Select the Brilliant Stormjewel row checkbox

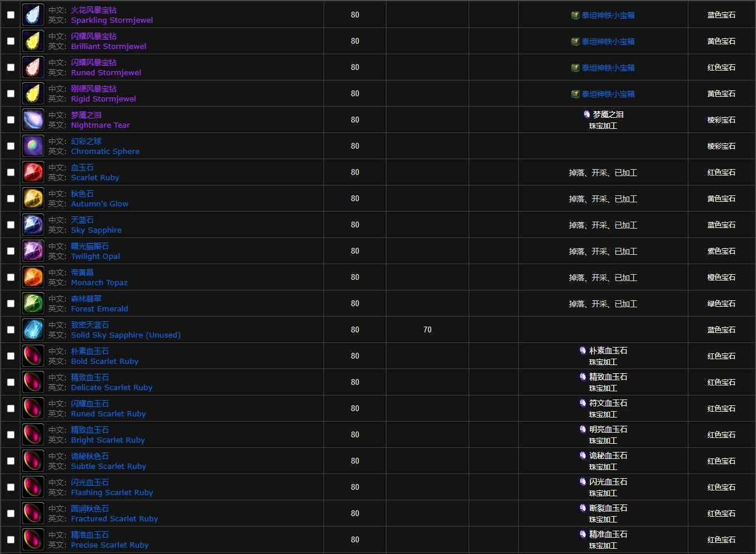tap(10, 41)
